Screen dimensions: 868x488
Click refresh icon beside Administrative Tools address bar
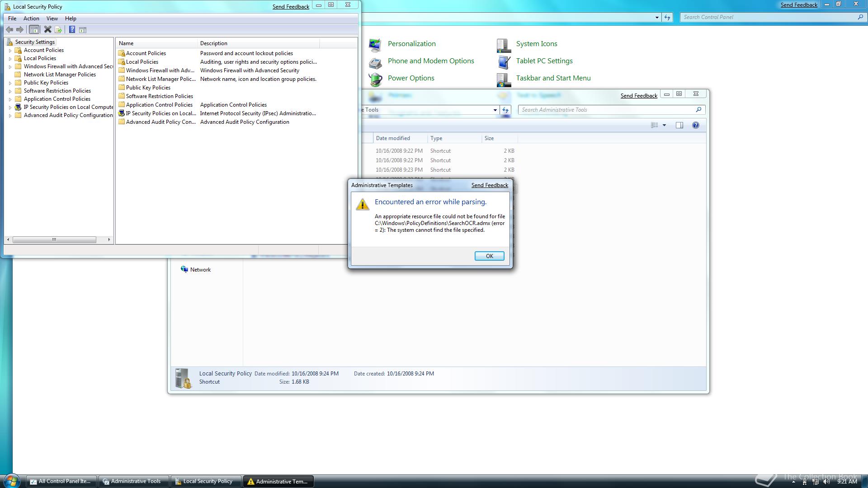point(505,110)
